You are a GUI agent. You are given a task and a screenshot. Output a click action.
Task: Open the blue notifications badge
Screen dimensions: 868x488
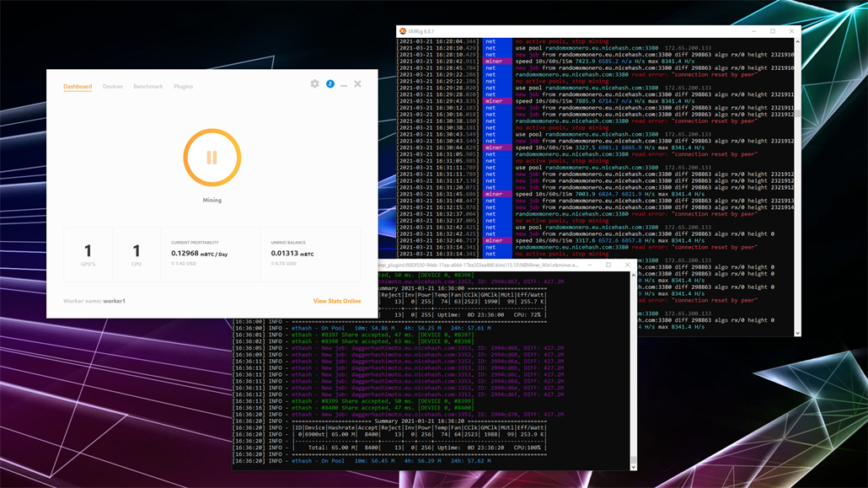(x=330, y=83)
